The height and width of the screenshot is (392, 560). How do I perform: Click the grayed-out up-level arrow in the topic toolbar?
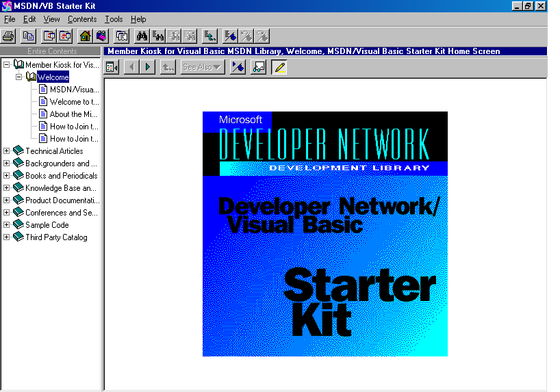coord(168,67)
